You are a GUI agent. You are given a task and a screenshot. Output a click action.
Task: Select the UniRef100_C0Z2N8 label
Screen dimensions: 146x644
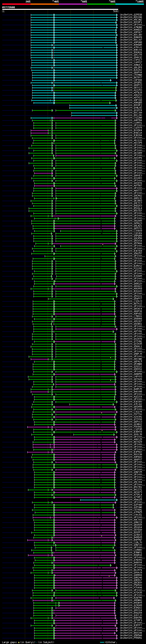tap(131, 118)
